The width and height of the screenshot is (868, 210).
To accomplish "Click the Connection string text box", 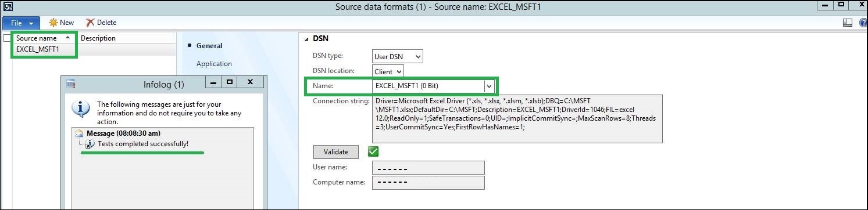I will coord(517,118).
